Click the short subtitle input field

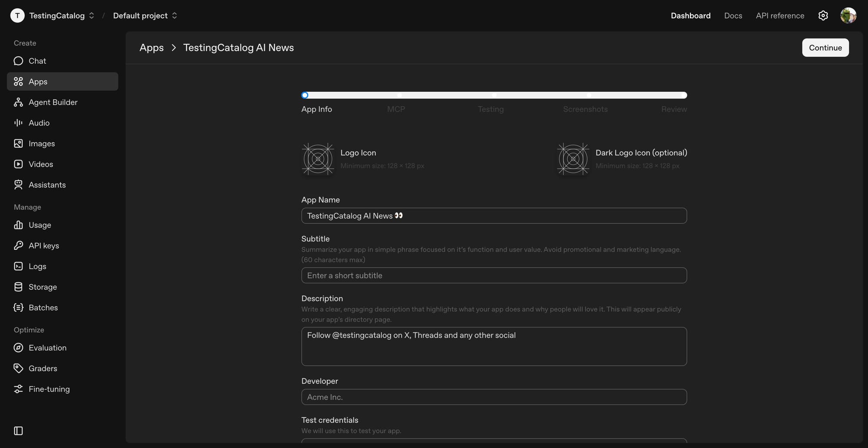[493, 275]
